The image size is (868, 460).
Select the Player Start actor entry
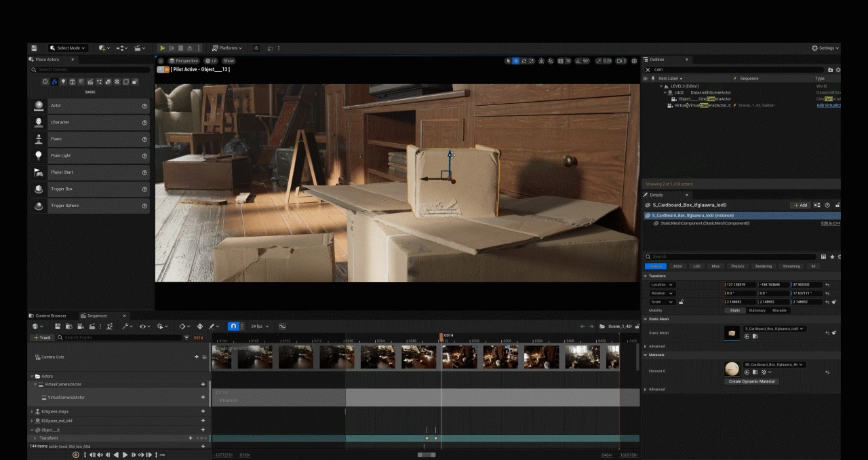tap(89, 172)
